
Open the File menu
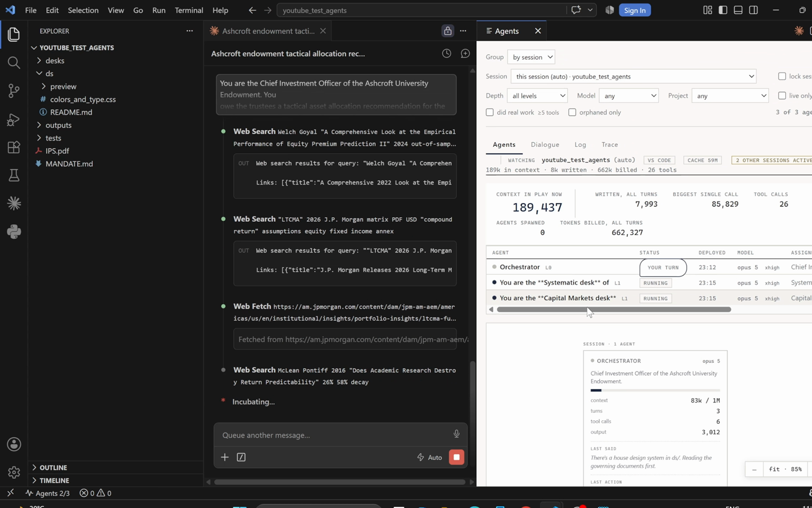tap(31, 10)
